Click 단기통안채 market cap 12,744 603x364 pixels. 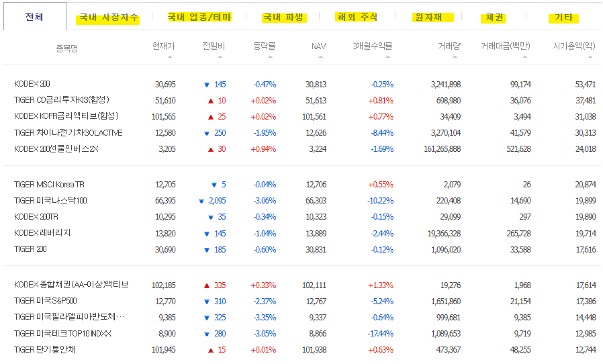[586, 350]
